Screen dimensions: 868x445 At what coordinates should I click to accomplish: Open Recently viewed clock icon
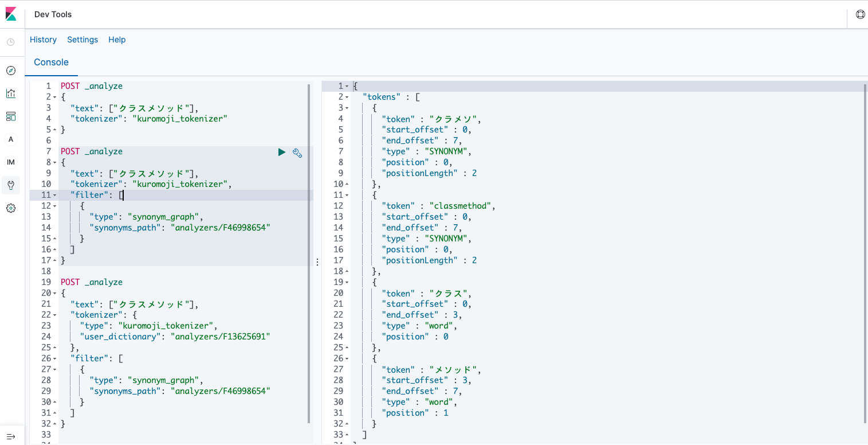(11, 42)
